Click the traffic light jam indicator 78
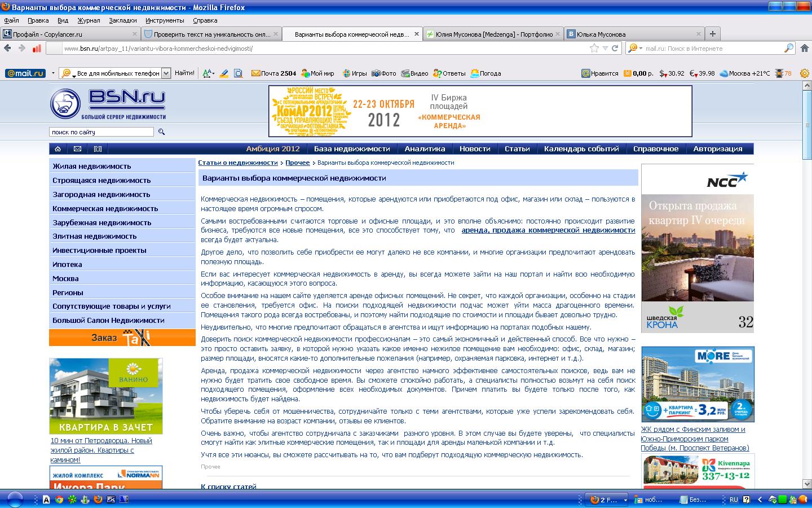Screen dimensions: 812x508 click(783, 73)
